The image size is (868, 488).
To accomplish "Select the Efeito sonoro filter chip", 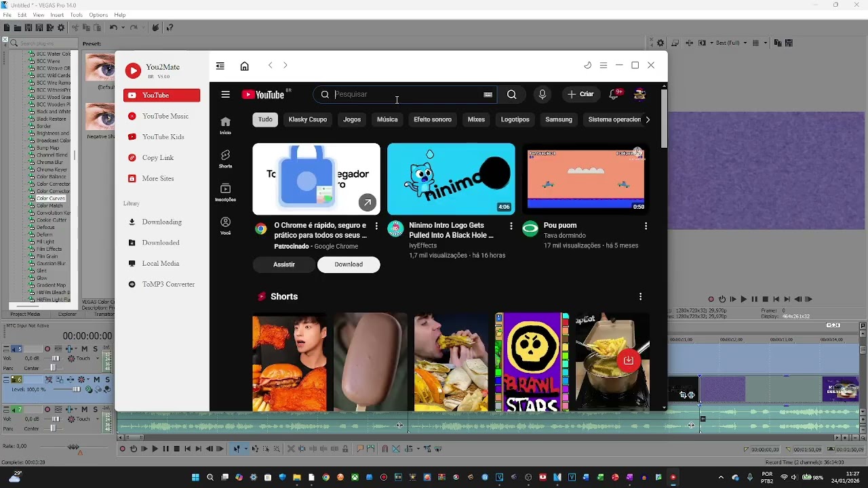I will click(x=433, y=119).
